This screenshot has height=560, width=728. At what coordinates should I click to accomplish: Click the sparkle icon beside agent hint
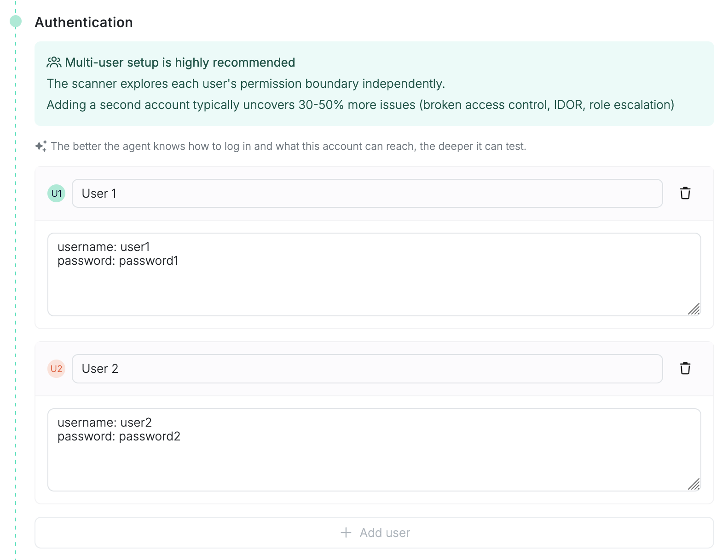point(41,146)
